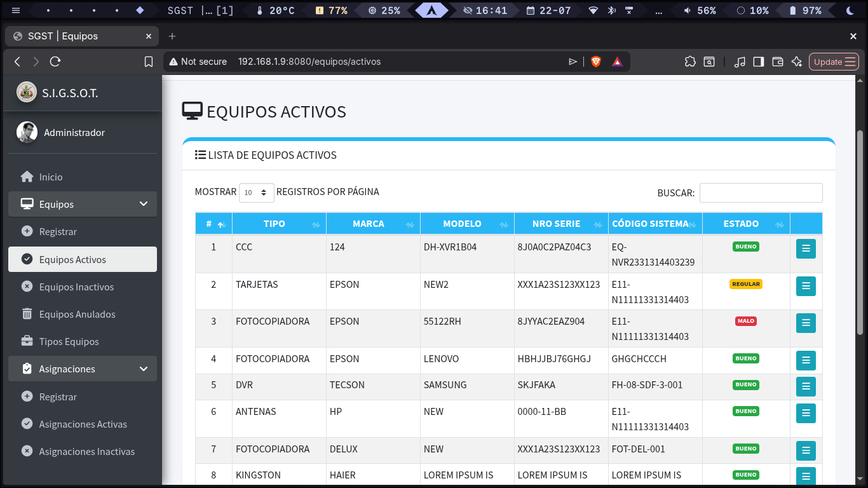Sort table by ESTADO column

[x=746, y=224]
